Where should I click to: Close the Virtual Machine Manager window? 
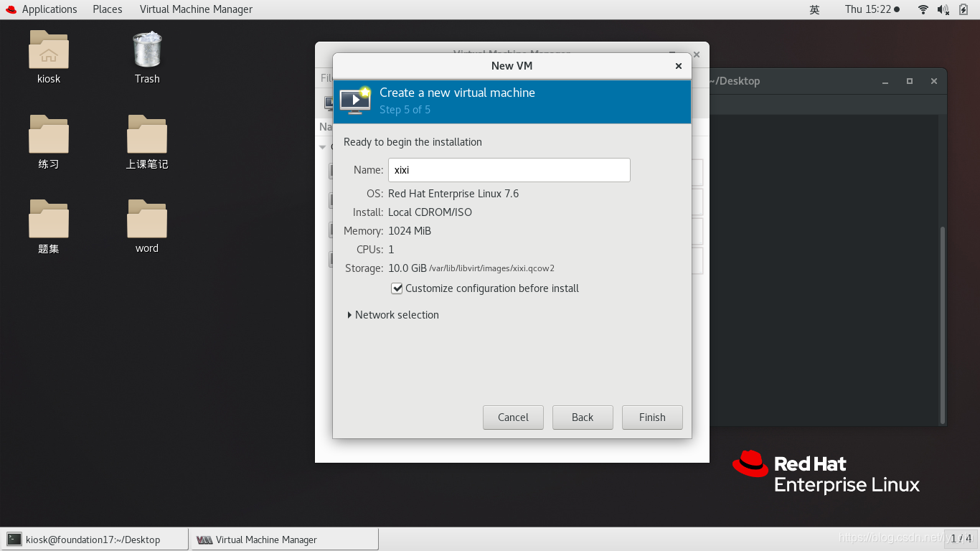point(697,54)
